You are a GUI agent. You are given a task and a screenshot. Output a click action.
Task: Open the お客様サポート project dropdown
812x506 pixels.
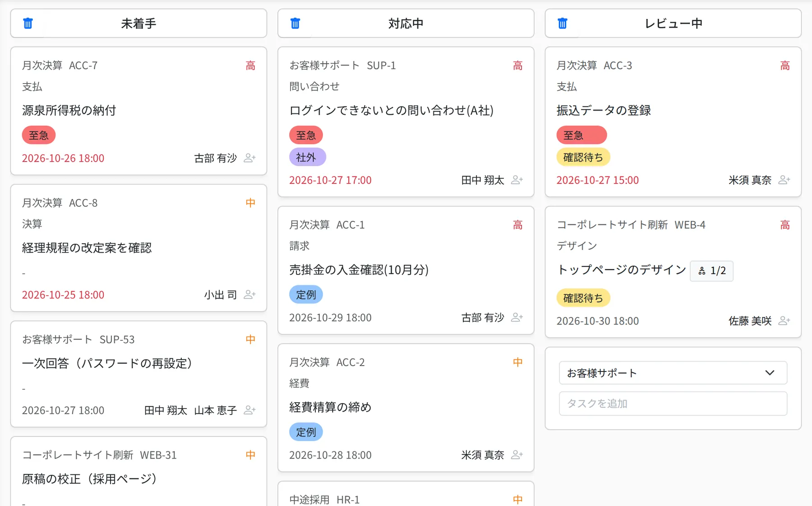pos(673,373)
